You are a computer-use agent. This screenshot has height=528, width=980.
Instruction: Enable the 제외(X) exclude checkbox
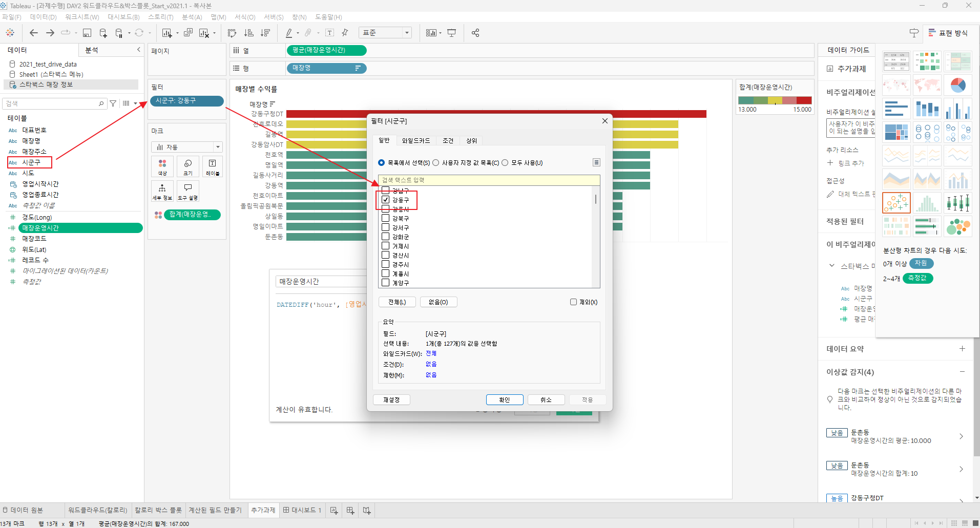574,302
